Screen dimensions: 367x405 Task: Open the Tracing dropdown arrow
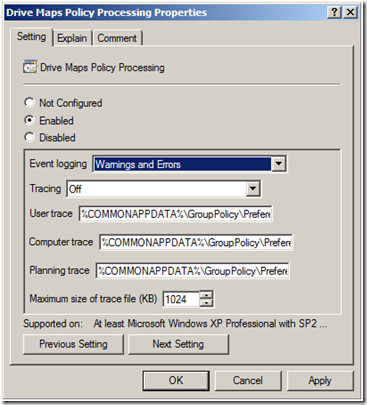pyautogui.click(x=253, y=189)
